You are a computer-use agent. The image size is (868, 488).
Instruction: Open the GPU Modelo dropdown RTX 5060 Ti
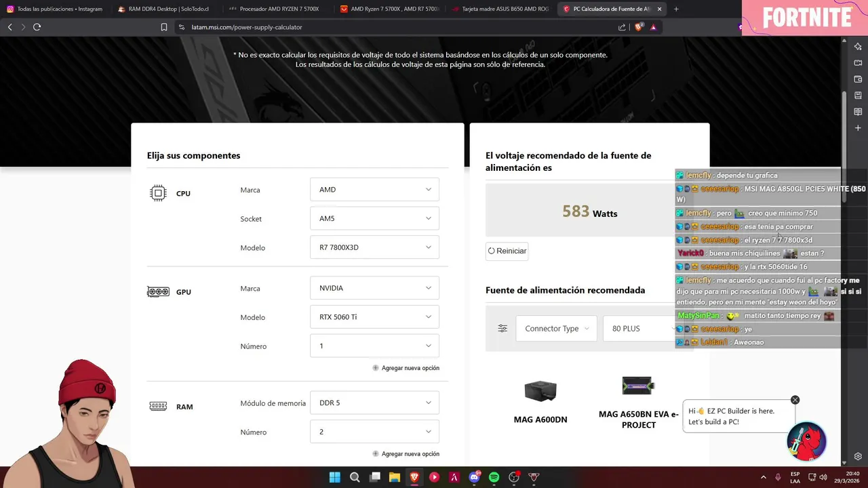(374, 317)
